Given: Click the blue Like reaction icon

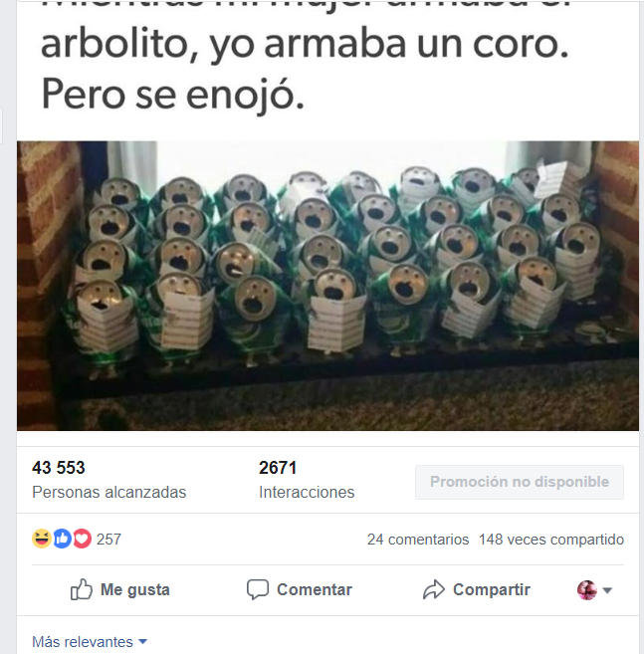Looking at the screenshot, I should point(62,539).
